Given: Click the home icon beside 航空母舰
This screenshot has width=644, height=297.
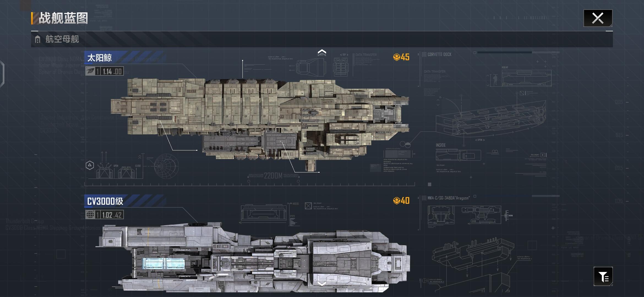Looking at the screenshot, I should pyautogui.click(x=38, y=39).
